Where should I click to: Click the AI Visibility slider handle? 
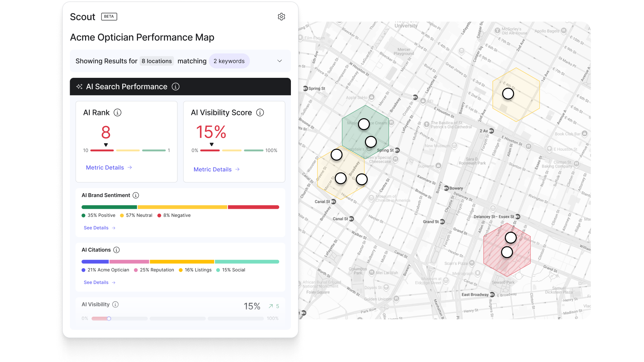tap(109, 318)
